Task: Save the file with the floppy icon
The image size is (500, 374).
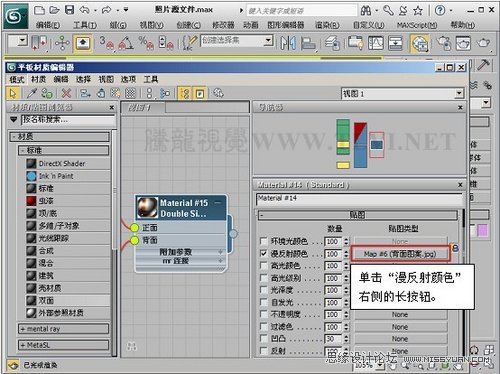Action: [69, 10]
